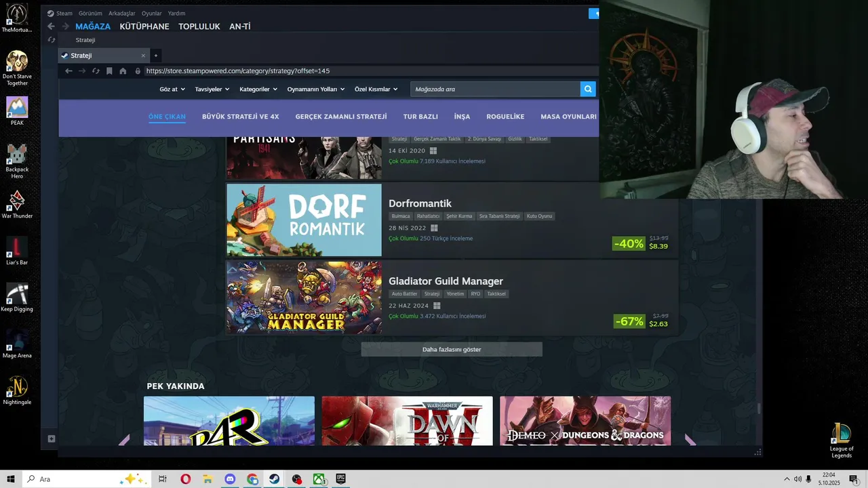Bookmark the current store page
The image size is (868, 488).
pos(109,70)
